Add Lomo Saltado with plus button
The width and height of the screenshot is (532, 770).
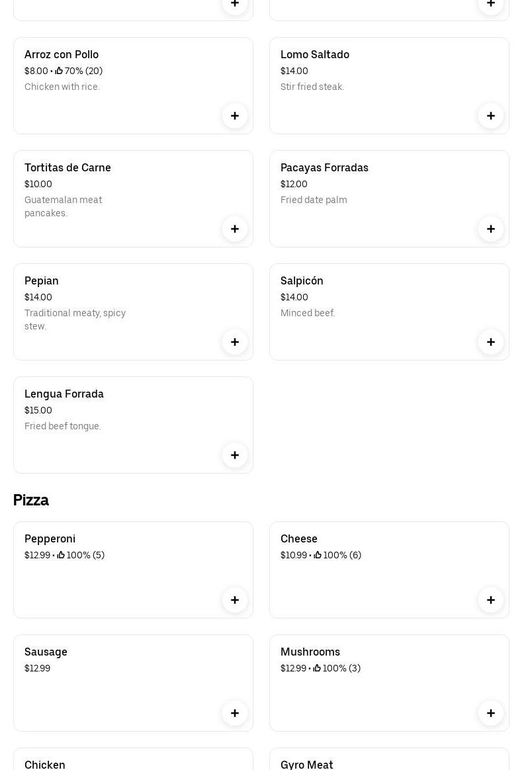coord(491,116)
